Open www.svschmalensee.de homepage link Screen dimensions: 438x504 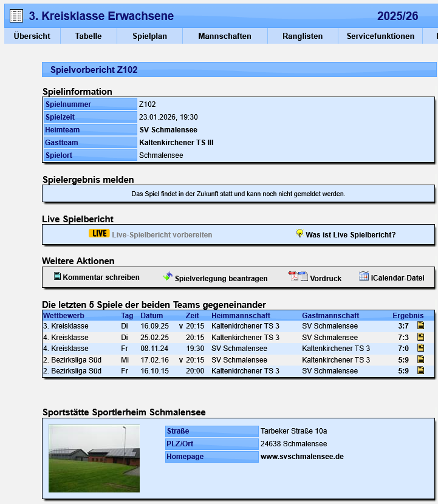tap(302, 457)
